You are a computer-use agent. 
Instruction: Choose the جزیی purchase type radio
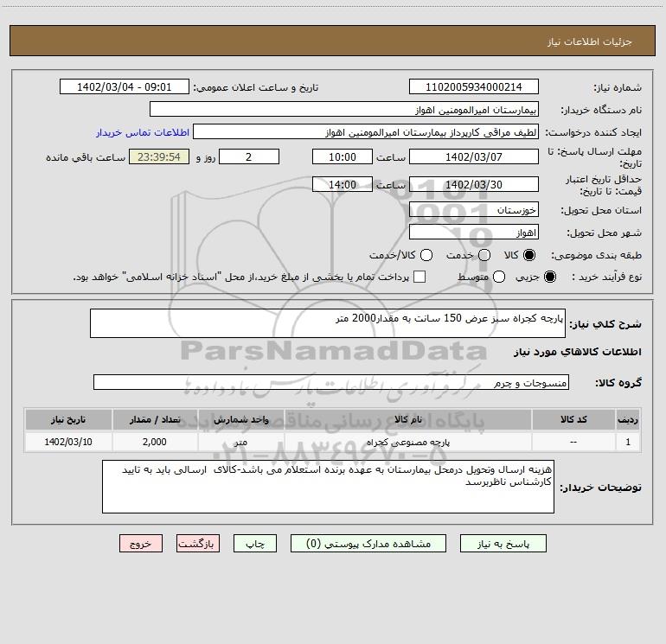(550, 277)
